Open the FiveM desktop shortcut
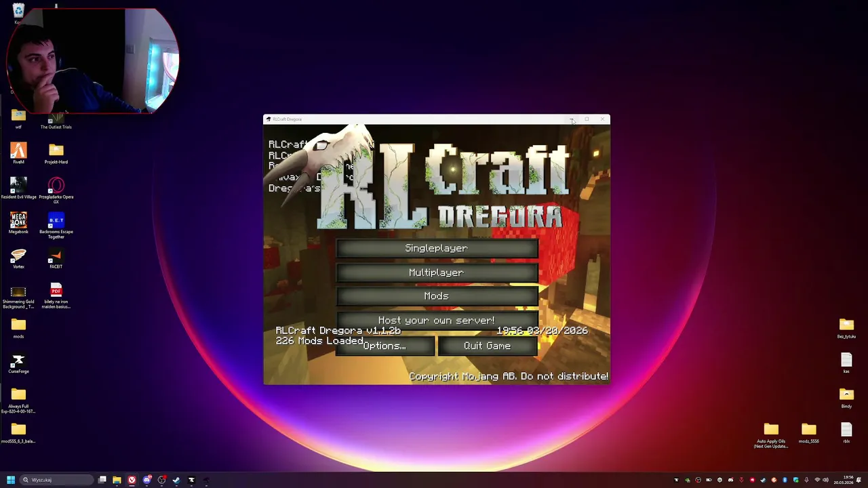Image resolution: width=868 pixels, height=488 pixels. (x=18, y=152)
